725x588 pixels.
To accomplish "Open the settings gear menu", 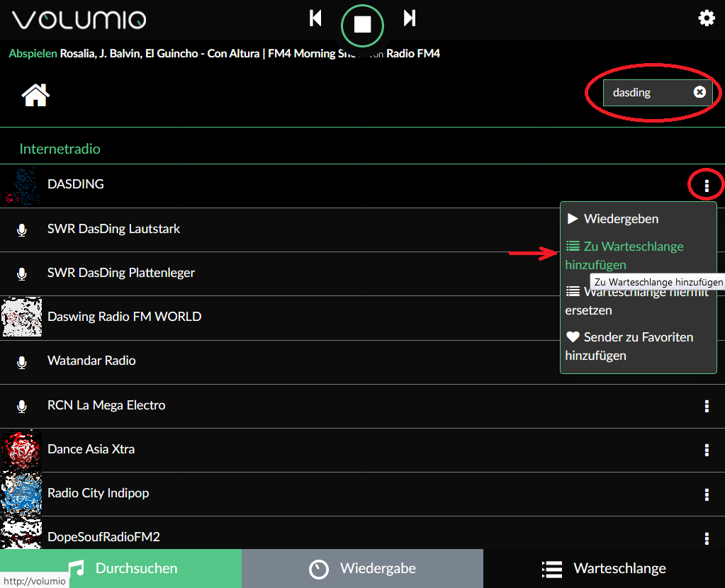I will (707, 18).
